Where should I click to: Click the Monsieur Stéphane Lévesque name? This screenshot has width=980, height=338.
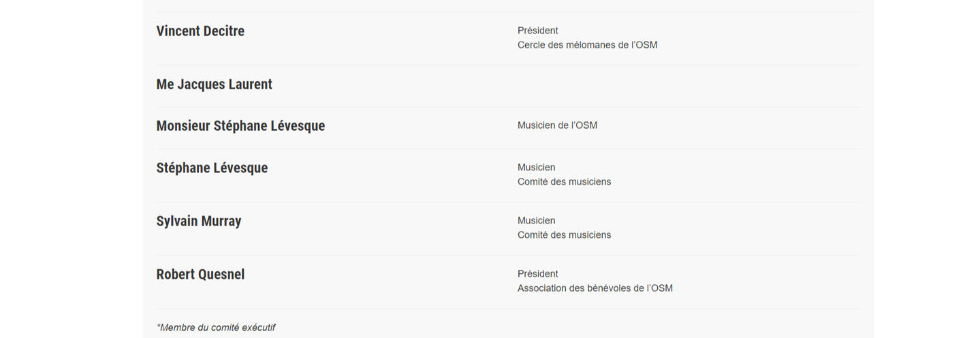[240, 126]
